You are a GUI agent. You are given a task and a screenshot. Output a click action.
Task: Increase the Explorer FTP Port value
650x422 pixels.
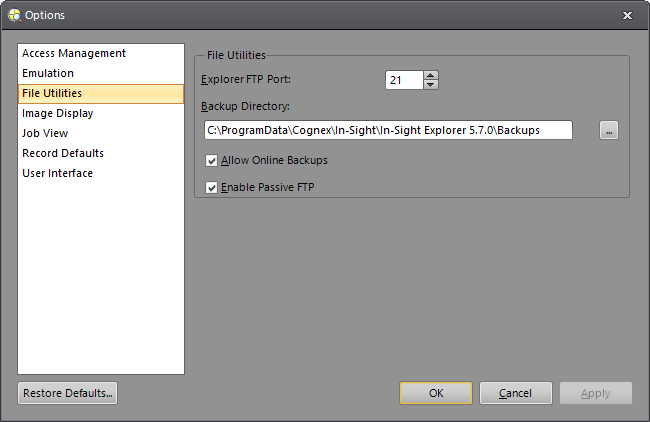coord(431,75)
